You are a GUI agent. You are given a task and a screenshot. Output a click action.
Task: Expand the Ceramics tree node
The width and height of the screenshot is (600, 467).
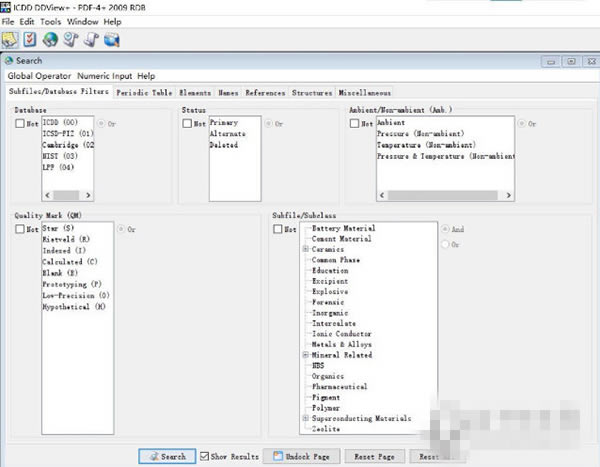tap(305, 250)
